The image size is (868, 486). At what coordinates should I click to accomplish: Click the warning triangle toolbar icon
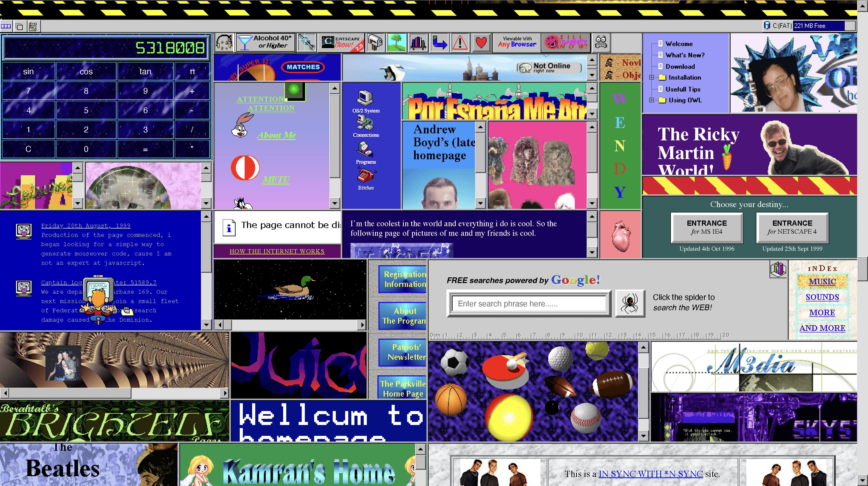tap(460, 43)
